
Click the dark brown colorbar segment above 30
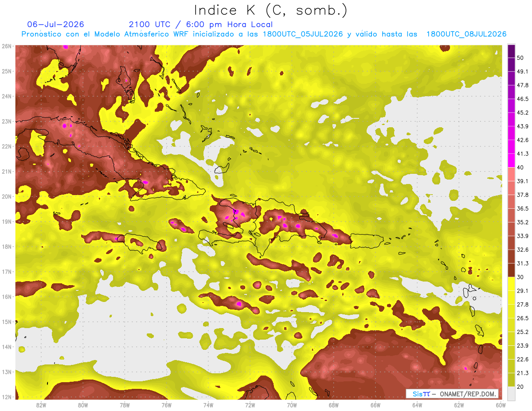click(511, 270)
